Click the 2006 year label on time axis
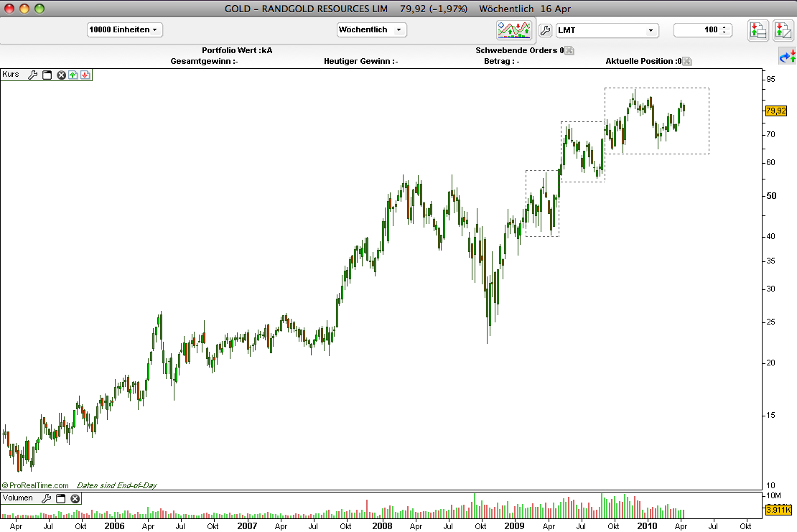The width and height of the screenshot is (797, 532). 114,526
